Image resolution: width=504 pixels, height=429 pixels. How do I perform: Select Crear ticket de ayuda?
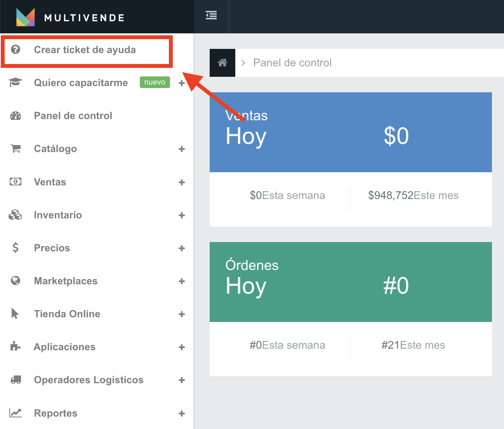85,50
